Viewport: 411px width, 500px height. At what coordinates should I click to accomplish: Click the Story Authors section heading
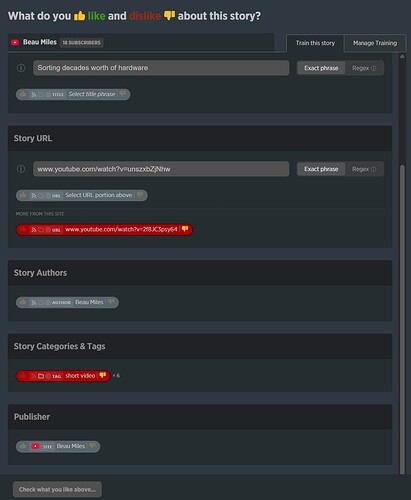(40, 273)
